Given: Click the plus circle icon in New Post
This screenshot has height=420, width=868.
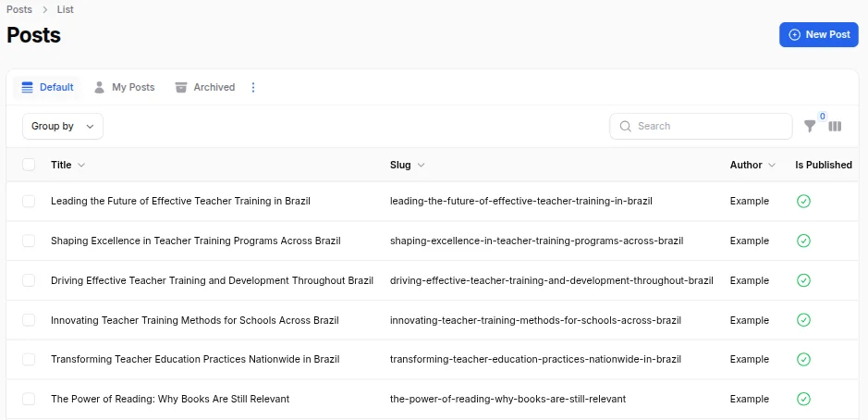Looking at the screenshot, I should coord(794,34).
